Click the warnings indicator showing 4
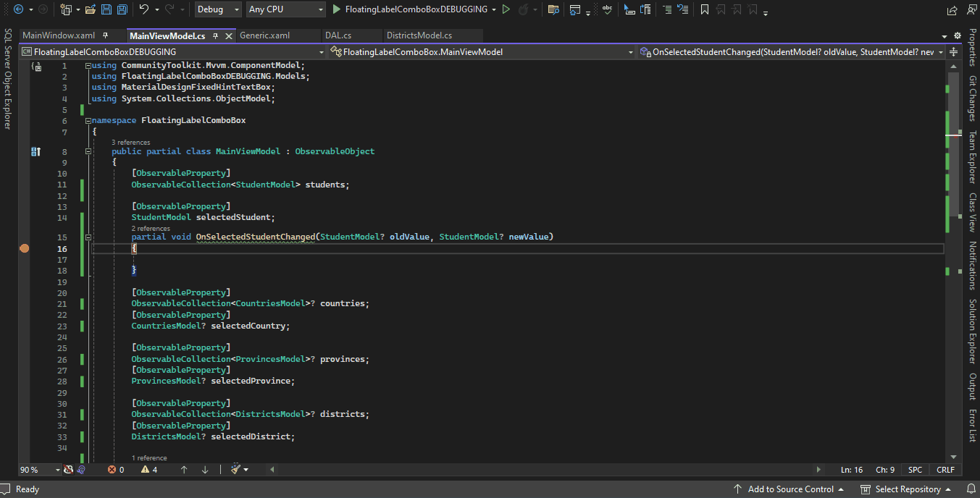This screenshot has height=498, width=980. tap(149, 470)
